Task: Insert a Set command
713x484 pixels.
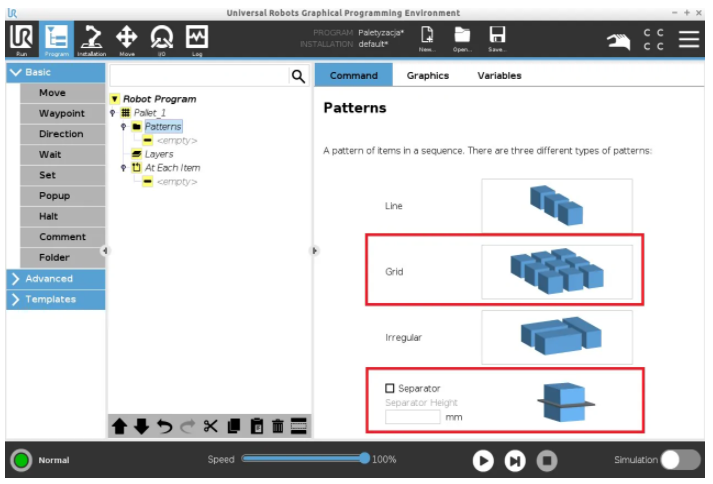Action: click(x=63, y=175)
